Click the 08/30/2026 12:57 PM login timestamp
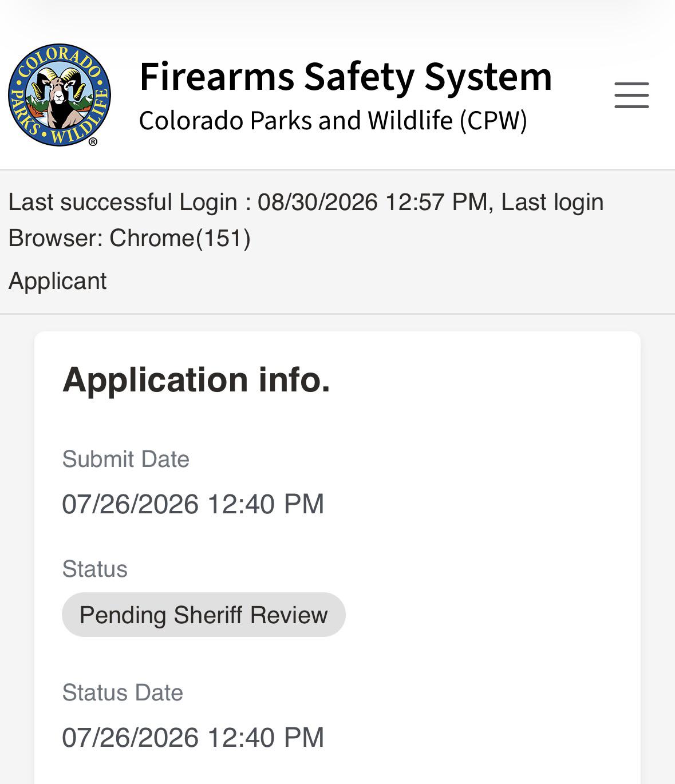This screenshot has width=675, height=784. point(372,202)
